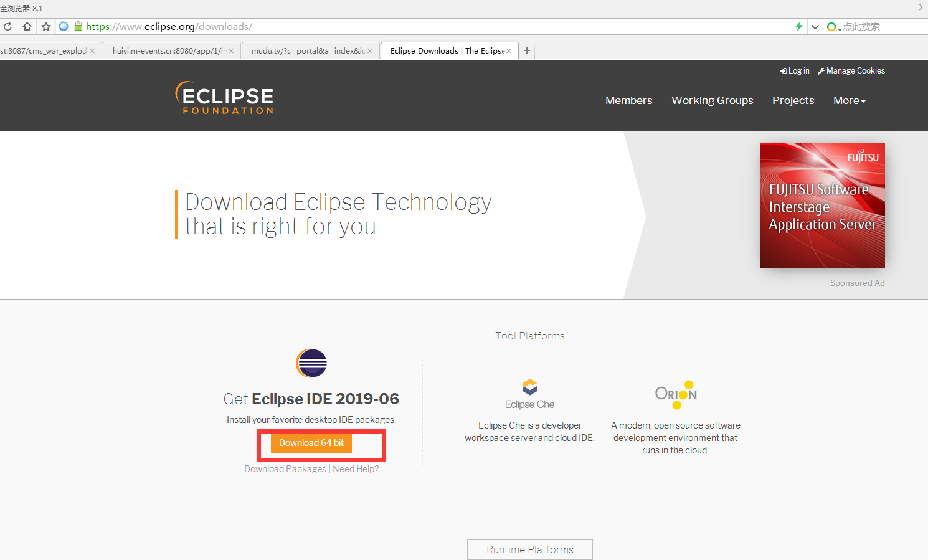Click the blue circle icon beside the address
This screenshot has width=928, height=560.
(x=64, y=26)
